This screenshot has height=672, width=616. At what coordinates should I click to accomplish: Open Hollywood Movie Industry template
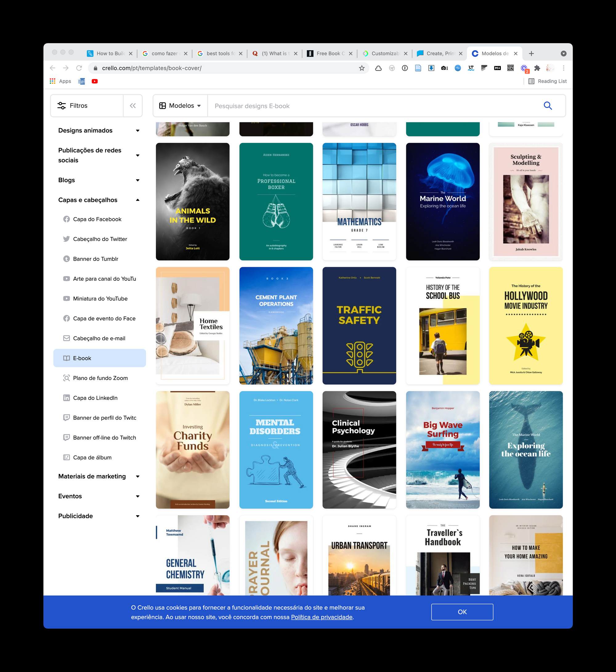[x=526, y=325]
